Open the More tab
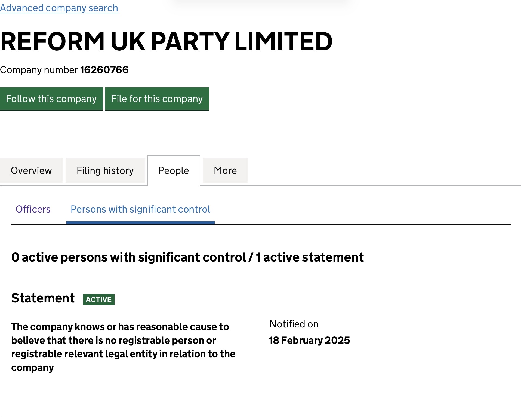The width and height of the screenshot is (521, 420). click(x=225, y=170)
